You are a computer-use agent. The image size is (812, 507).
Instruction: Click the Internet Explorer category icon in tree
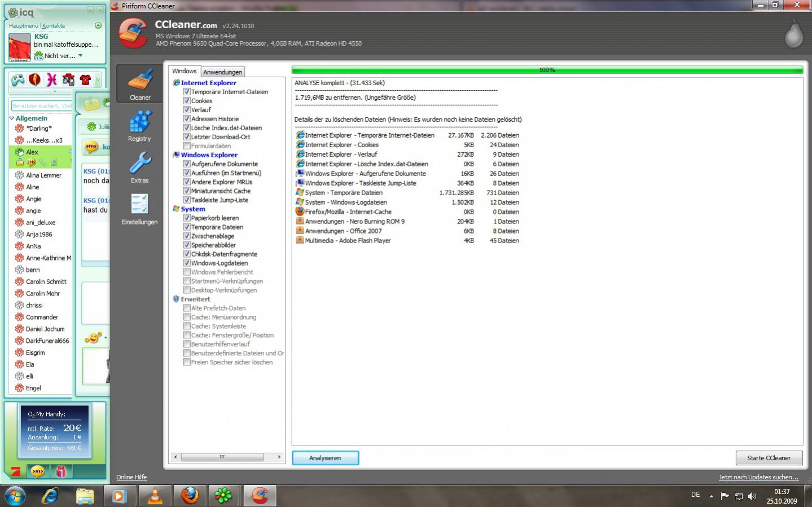point(176,83)
